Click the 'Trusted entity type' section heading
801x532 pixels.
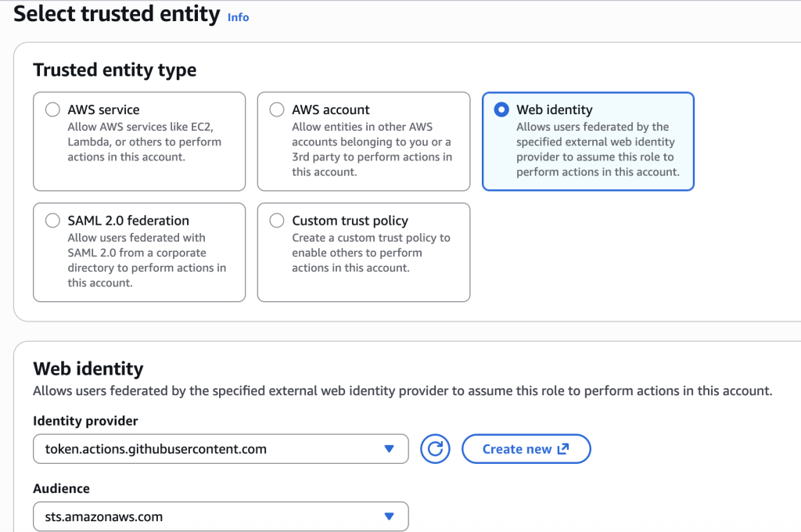coord(115,70)
